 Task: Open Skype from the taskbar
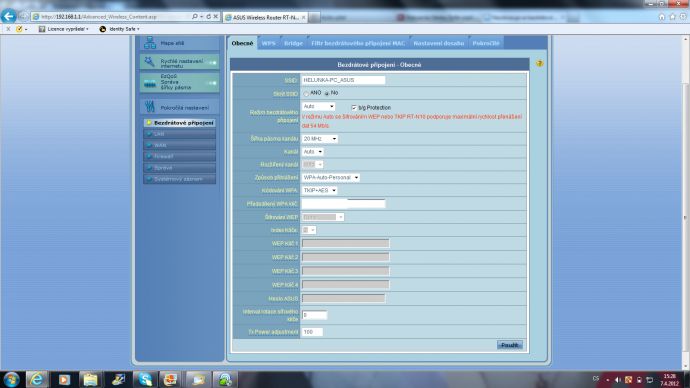tap(145, 379)
